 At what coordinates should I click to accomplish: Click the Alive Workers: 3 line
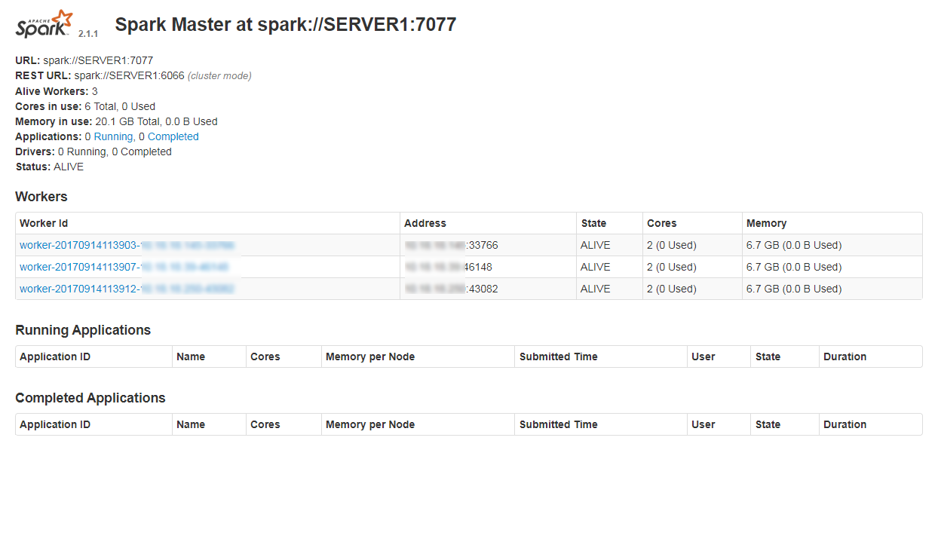pyautogui.click(x=57, y=91)
